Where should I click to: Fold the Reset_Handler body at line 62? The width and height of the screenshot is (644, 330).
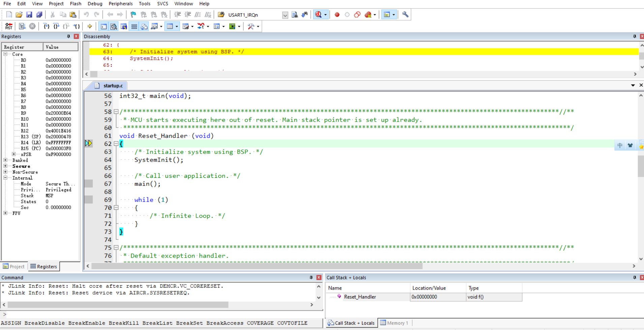116,144
